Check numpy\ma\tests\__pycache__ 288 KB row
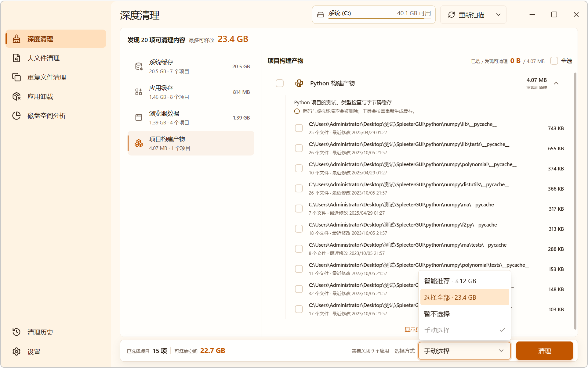588x368 pixels. 299,249
